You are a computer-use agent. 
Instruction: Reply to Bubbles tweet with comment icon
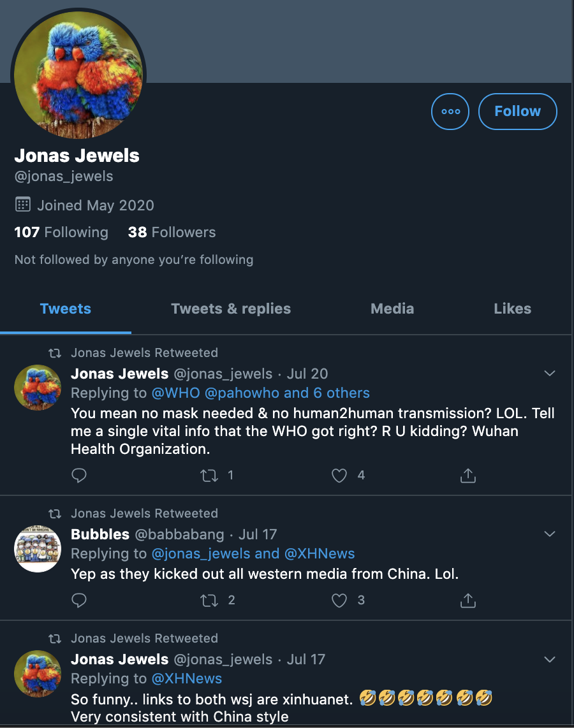point(79,601)
